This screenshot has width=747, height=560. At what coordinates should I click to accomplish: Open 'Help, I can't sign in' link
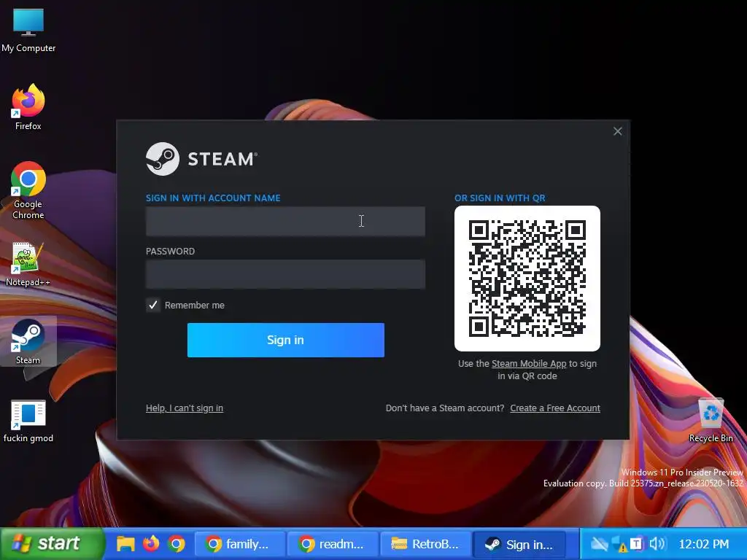pyautogui.click(x=185, y=408)
